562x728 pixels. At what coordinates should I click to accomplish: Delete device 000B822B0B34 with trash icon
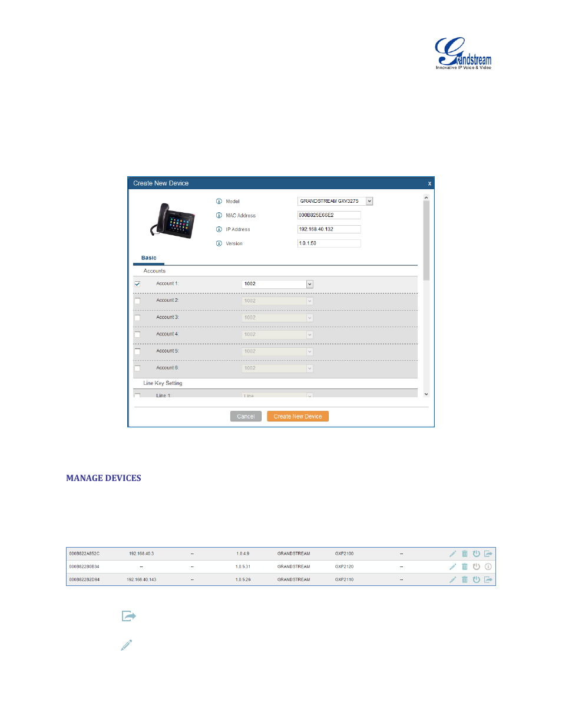[465, 566]
